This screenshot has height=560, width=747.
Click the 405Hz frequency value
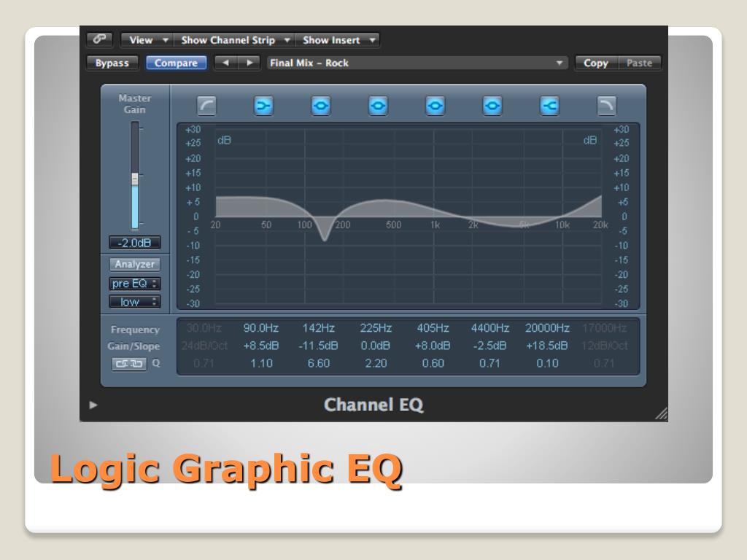click(433, 328)
